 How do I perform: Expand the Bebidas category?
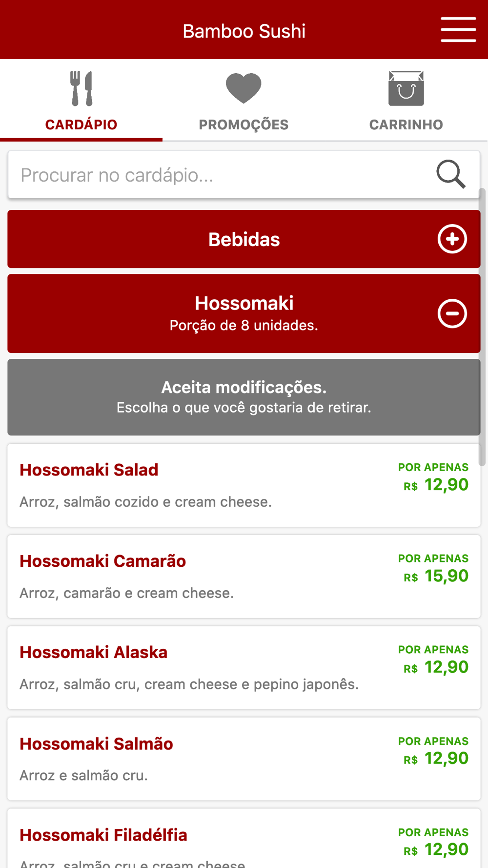[x=244, y=239]
